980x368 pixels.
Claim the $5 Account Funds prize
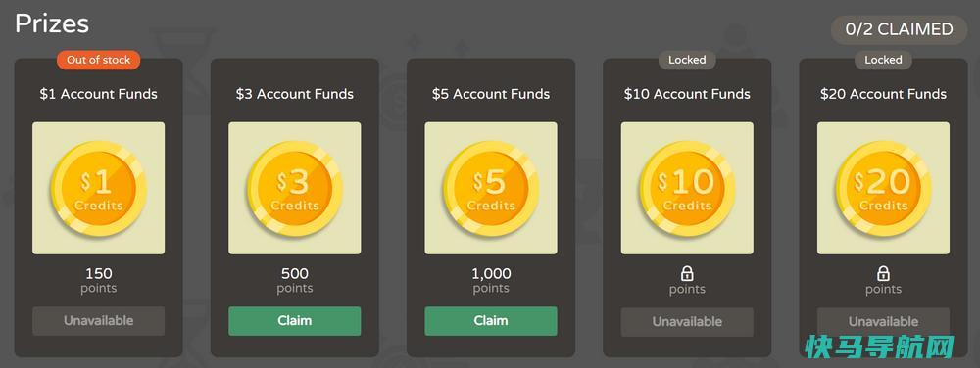[491, 321]
